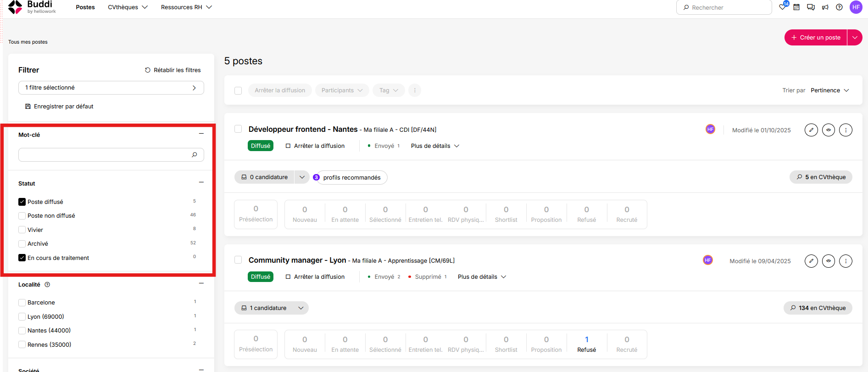This screenshot has width=868, height=372.
Task: Check the Archivé status filter
Action: 22,243
